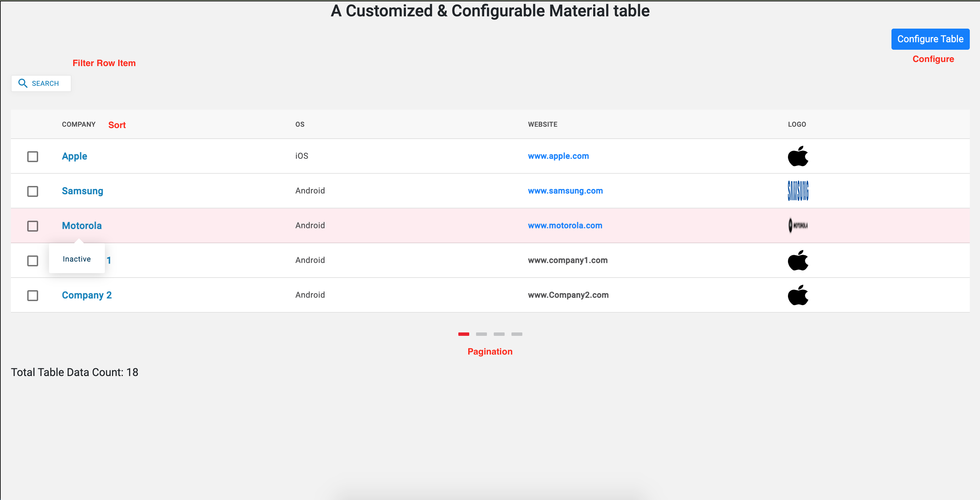980x500 pixels.
Task: Click the first pagination dot indicator
Action: [x=464, y=333]
